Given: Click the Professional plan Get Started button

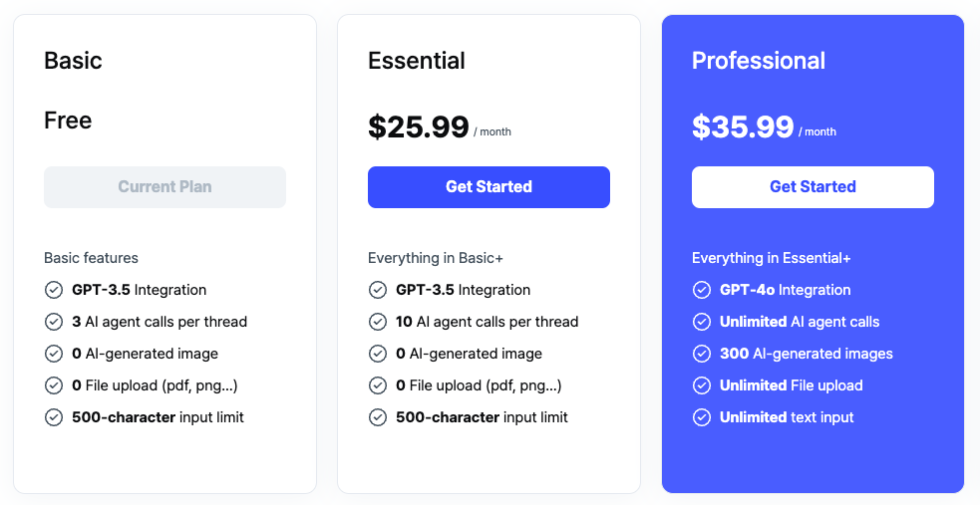Looking at the screenshot, I should point(813,187).
